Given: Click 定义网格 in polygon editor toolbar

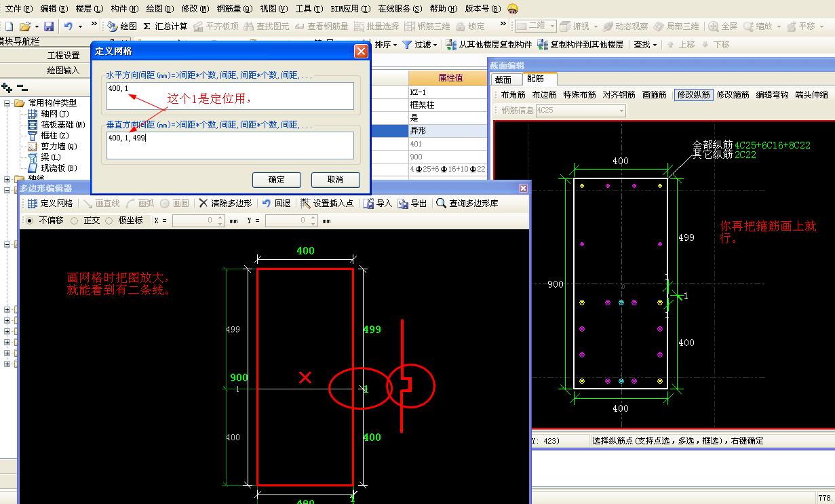Looking at the screenshot, I should [50, 203].
